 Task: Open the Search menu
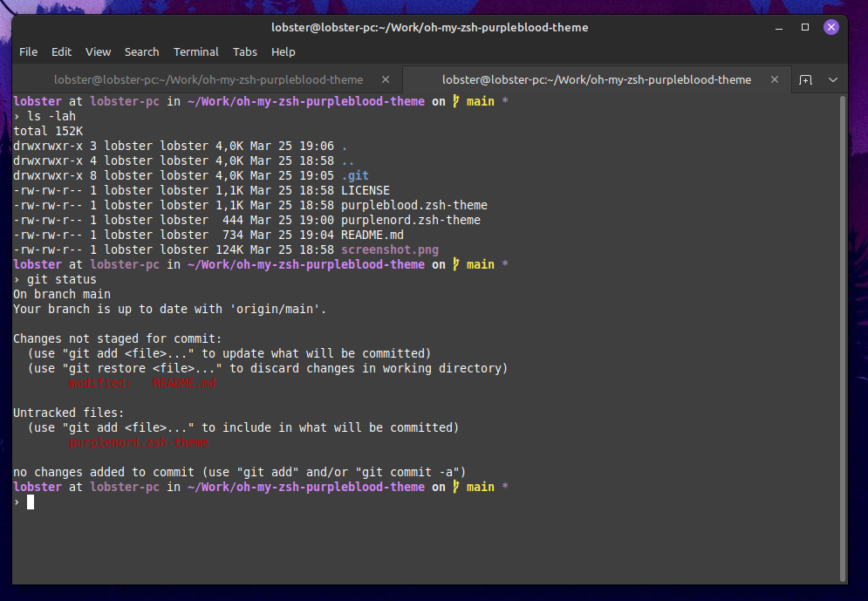click(x=141, y=51)
